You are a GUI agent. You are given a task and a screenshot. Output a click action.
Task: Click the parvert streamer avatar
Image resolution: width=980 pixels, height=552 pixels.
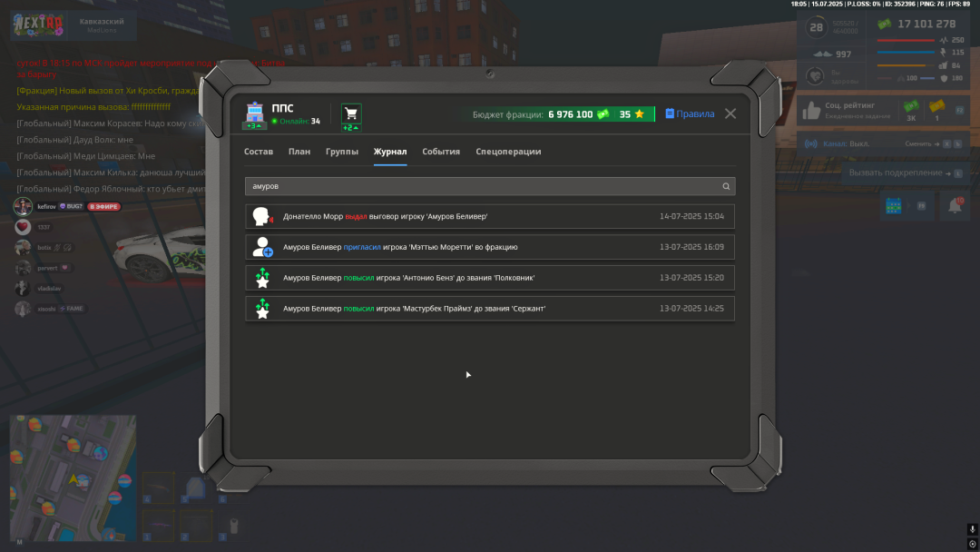coord(23,268)
